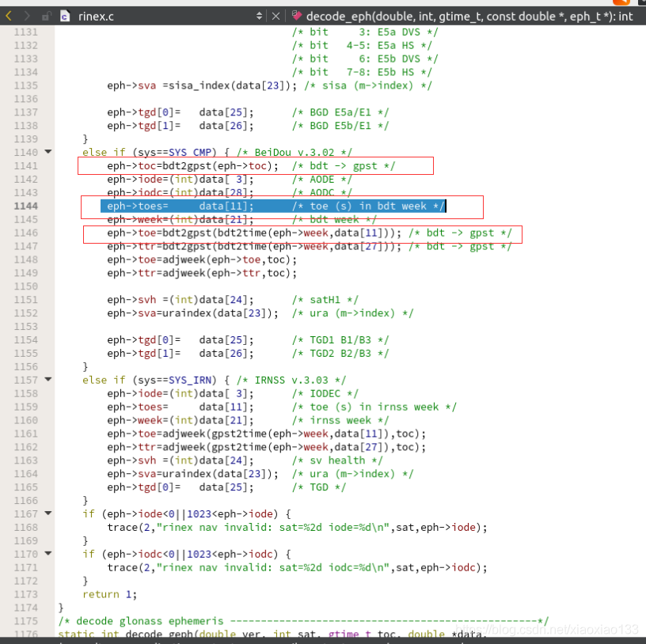Viewport: 646px width, 644px height.
Task: Collapse the SYS_CMP block at line 1140
Action: [x=48, y=152]
